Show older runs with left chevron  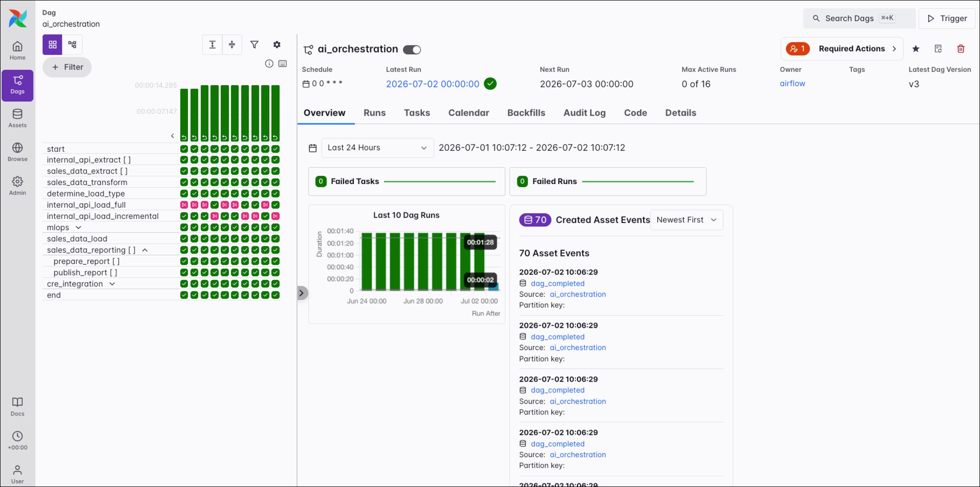pyautogui.click(x=172, y=136)
